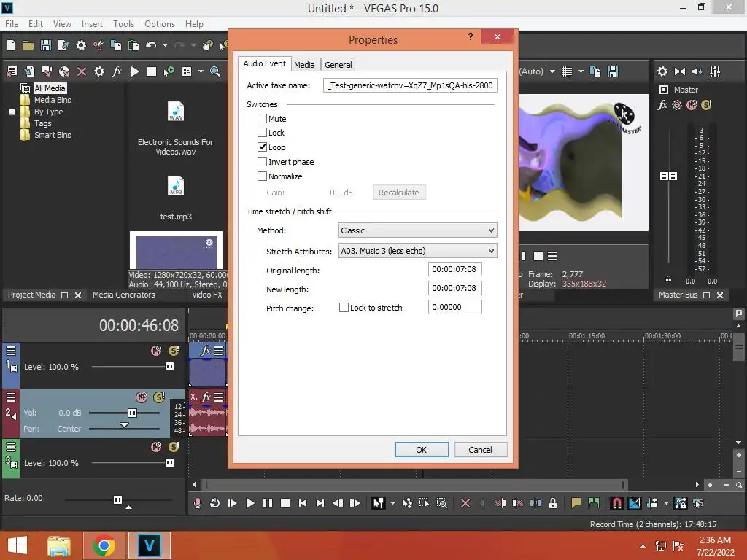Save the project with the floppy disk icon
The width and height of the screenshot is (747, 560).
point(46,45)
